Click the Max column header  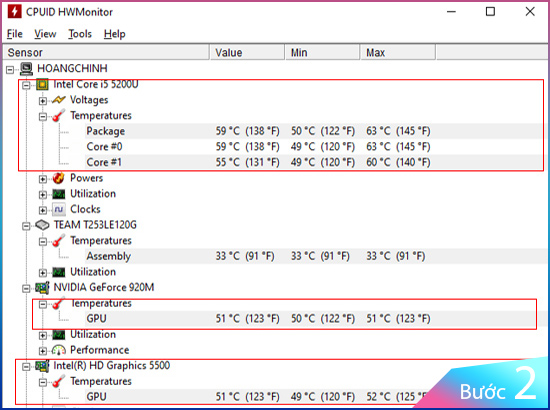click(398, 53)
